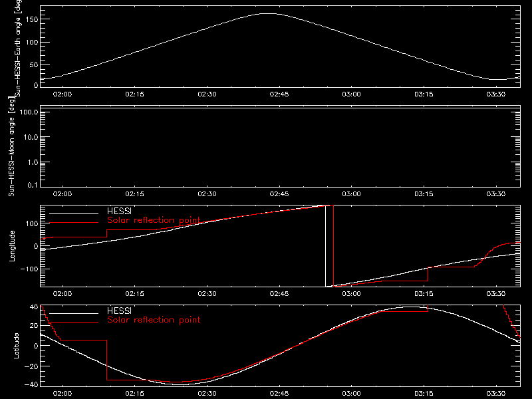Click 03:15 time label under Earth angle plot

click(424, 94)
